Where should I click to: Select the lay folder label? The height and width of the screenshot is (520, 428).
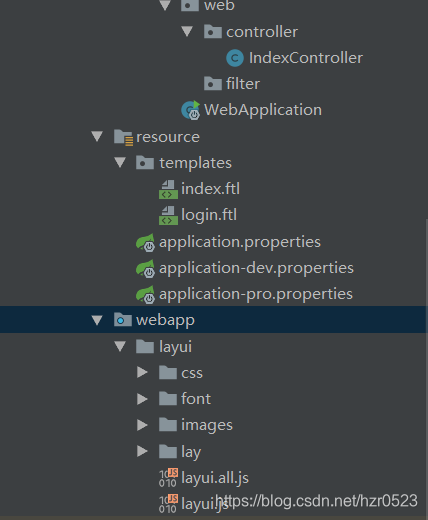[191, 452]
